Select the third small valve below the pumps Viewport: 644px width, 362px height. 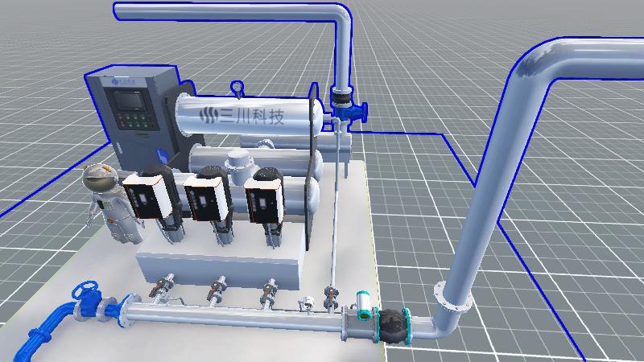tap(270, 290)
